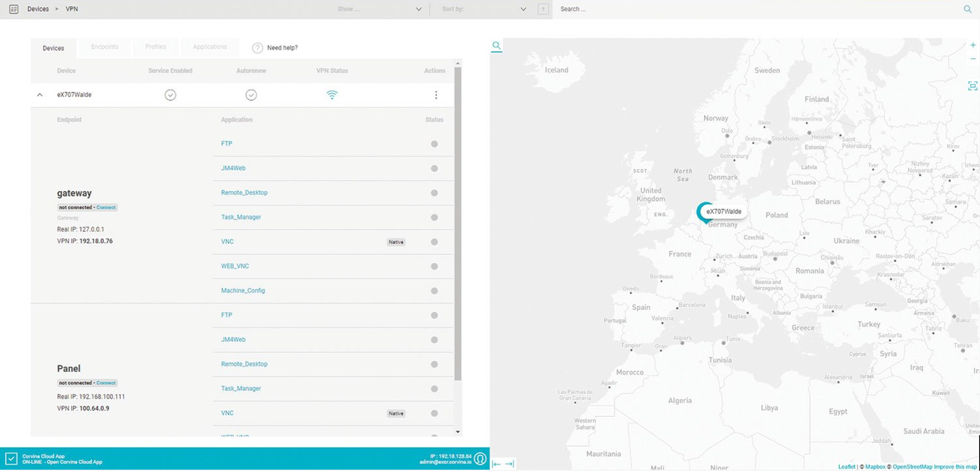Click the user account icon in footer
Image resolution: width=980 pixels, height=471 pixels.
pyautogui.click(x=480, y=459)
